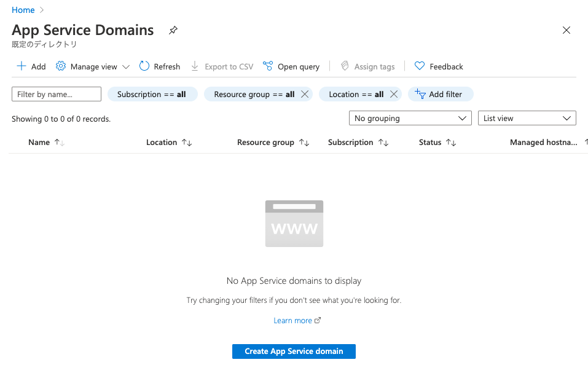Open the Subscription == all filter
Image resolution: width=588 pixels, height=365 pixels.
click(x=152, y=94)
